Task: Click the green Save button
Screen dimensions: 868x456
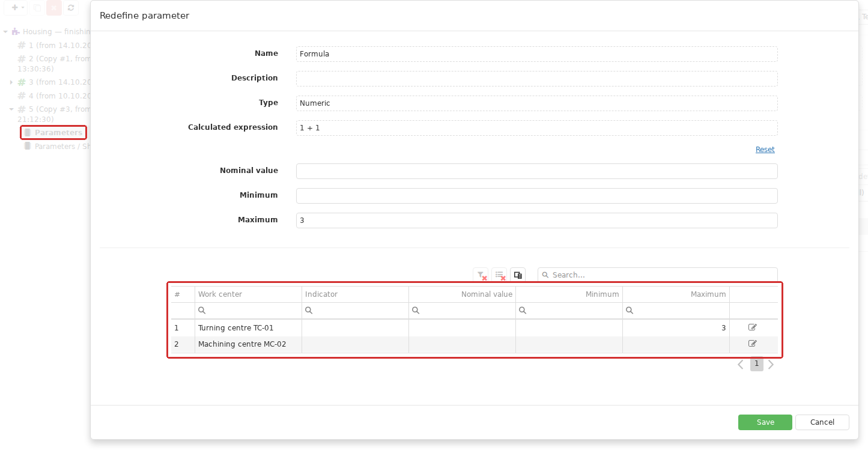Action: (x=765, y=422)
